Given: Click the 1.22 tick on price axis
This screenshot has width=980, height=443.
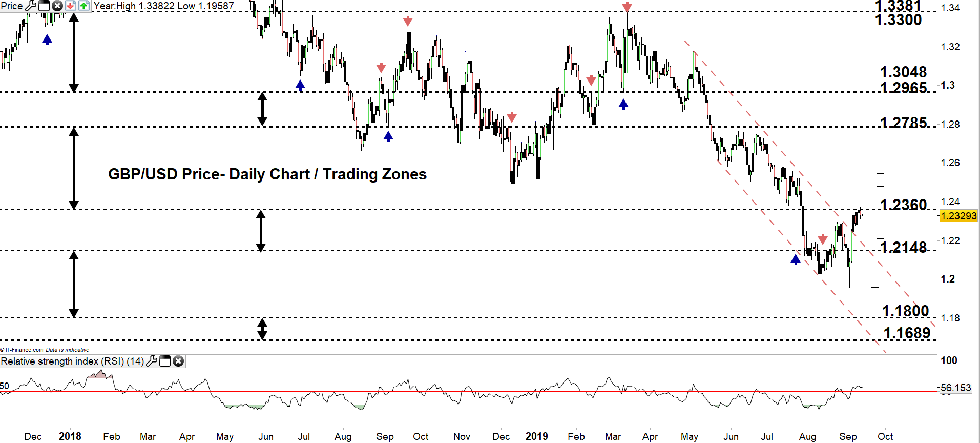Looking at the screenshot, I should (x=950, y=240).
